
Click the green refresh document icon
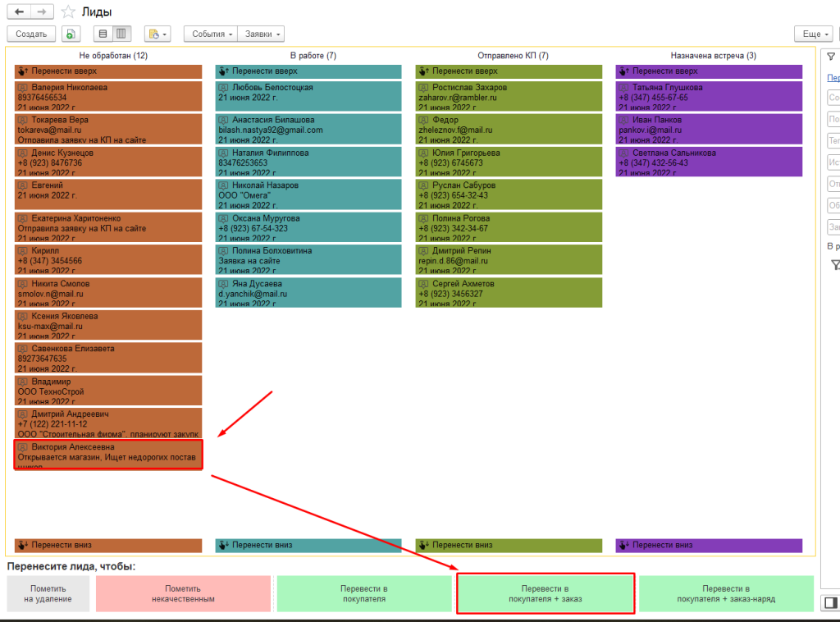(71, 34)
